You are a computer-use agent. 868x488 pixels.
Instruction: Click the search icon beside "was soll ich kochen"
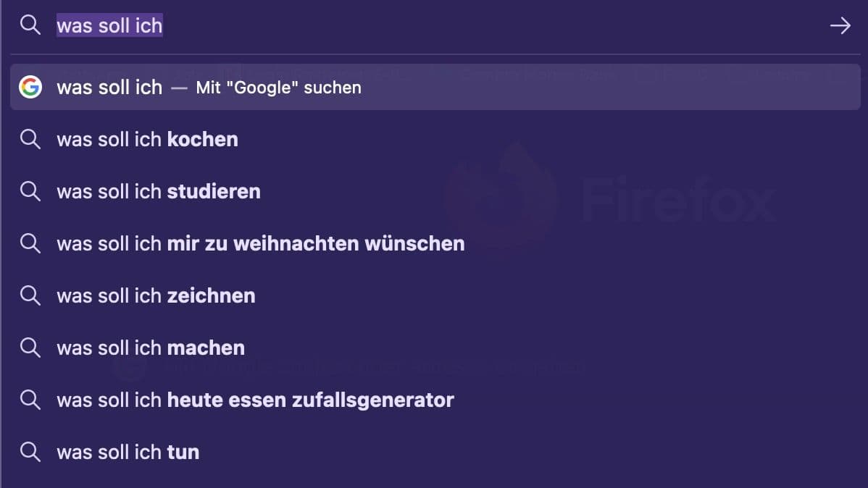click(x=30, y=139)
